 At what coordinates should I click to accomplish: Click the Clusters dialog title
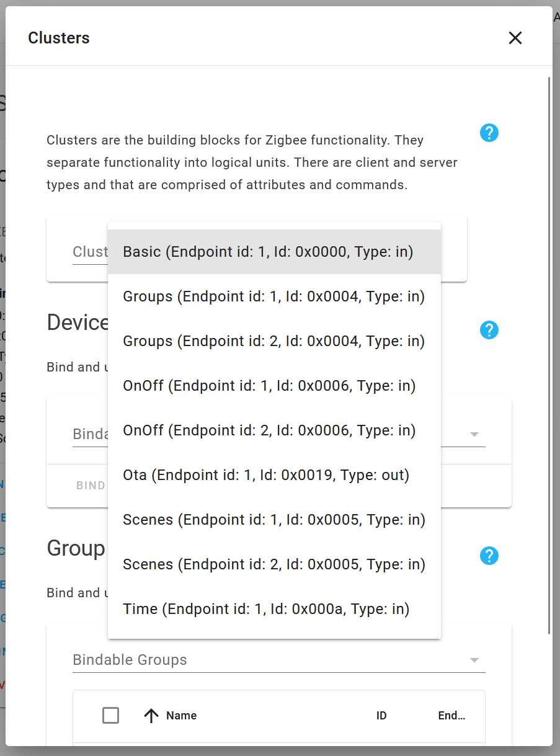pyautogui.click(x=59, y=38)
